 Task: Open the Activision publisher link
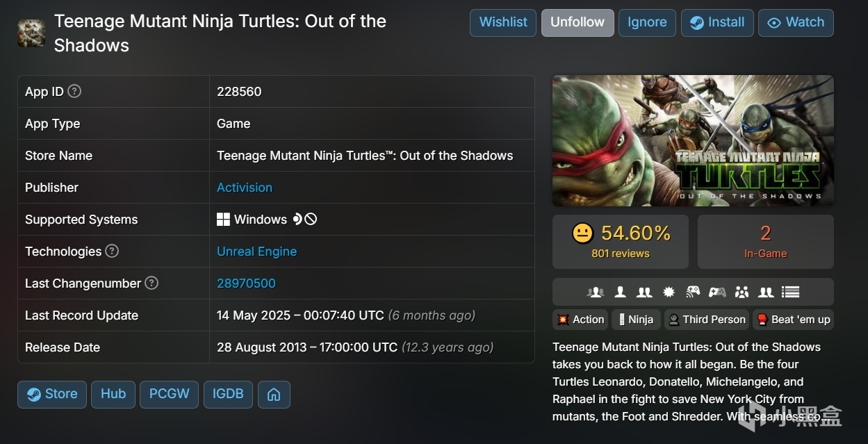tap(245, 188)
